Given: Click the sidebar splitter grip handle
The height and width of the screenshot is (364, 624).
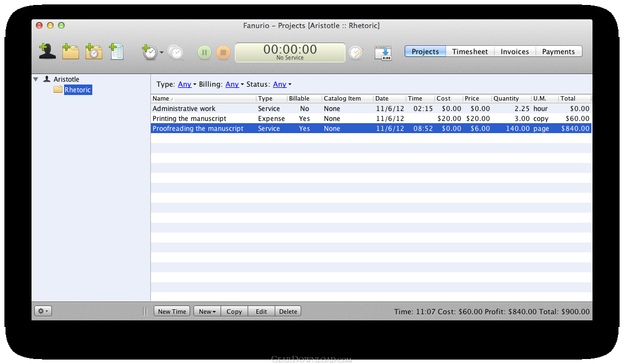Looking at the screenshot, I should (x=145, y=311).
